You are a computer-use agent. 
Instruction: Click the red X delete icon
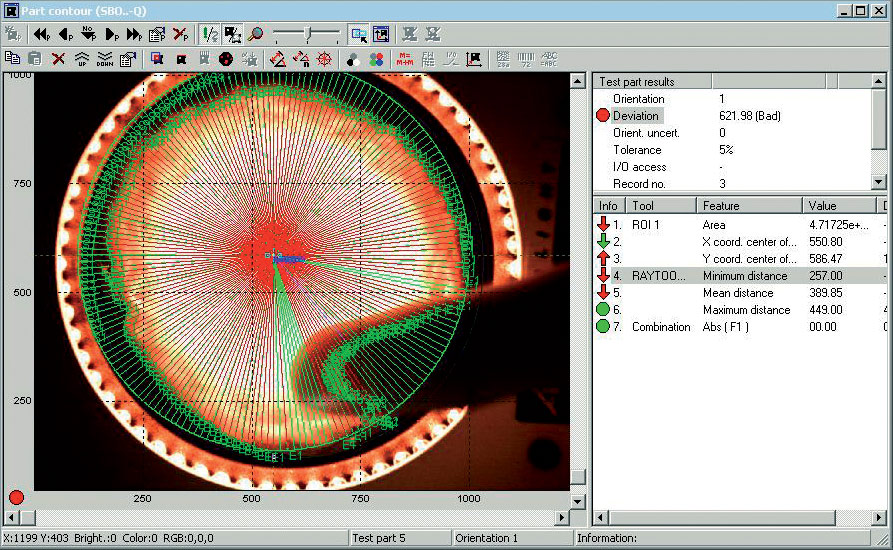tap(58, 59)
